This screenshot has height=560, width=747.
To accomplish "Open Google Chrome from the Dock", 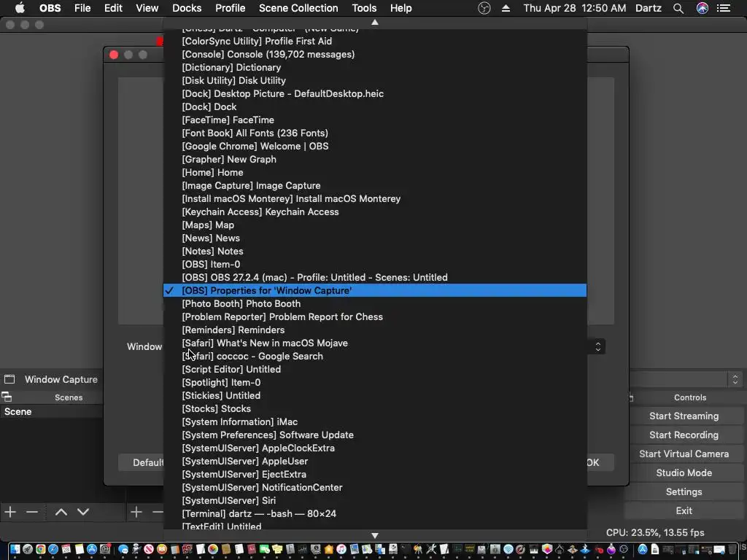I will pyautogui.click(x=41, y=549).
